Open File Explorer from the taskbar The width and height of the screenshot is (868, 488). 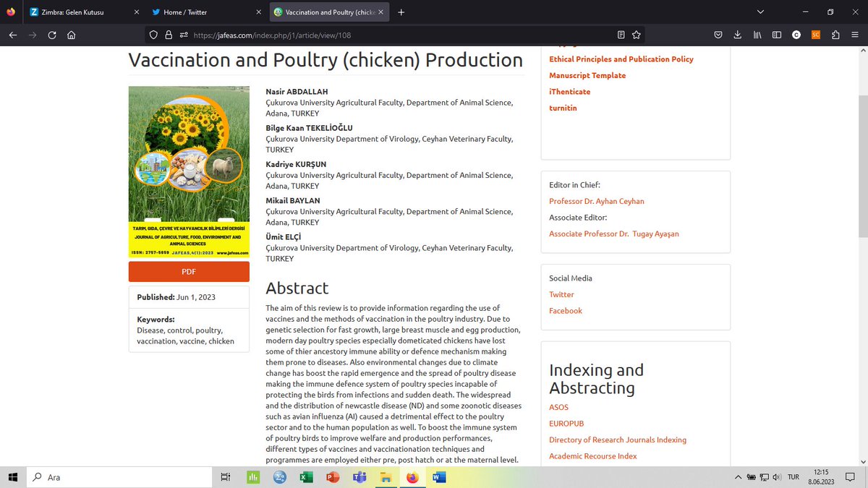(x=386, y=477)
